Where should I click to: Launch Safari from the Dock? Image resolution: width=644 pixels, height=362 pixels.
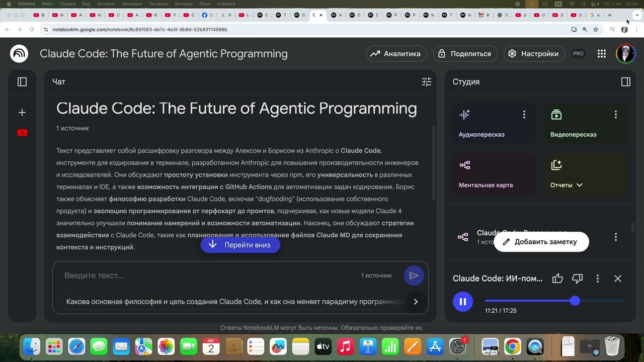pyautogui.click(x=77, y=346)
